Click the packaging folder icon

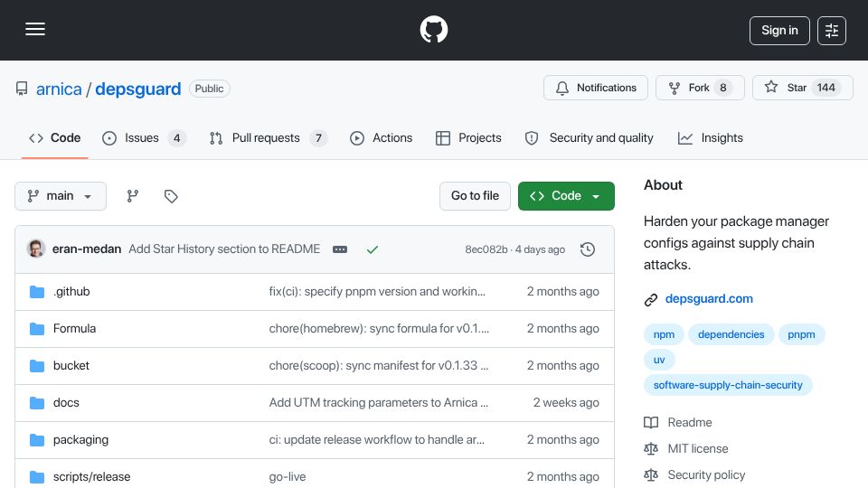(36, 440)
